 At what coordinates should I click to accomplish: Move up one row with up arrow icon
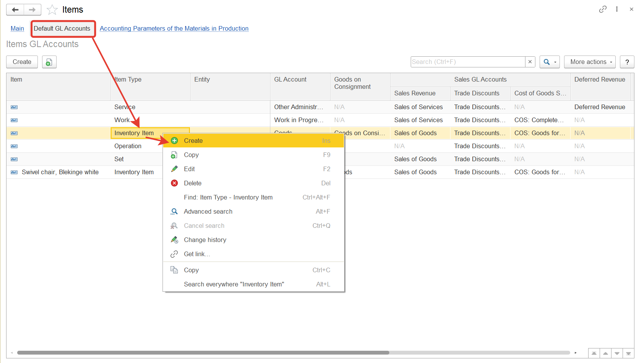[605, 353]
